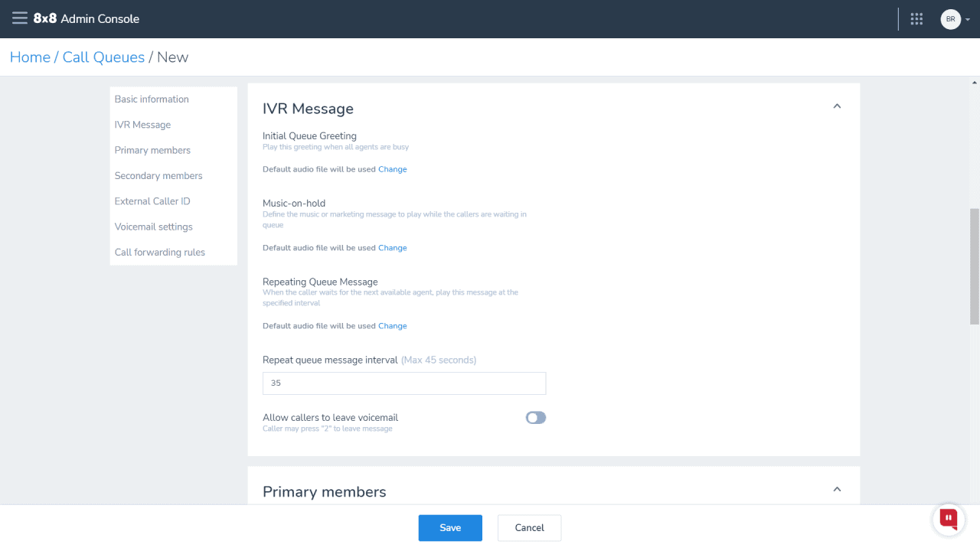The width and height of the screenshot is (980, 551).
Task: Open the red chat support widget
Action: coord(949,519)
